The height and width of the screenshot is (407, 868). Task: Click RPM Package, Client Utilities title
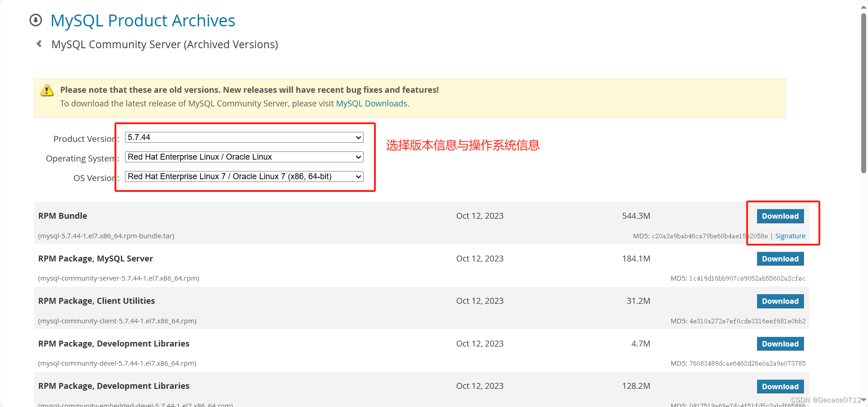tap(96, 301)
